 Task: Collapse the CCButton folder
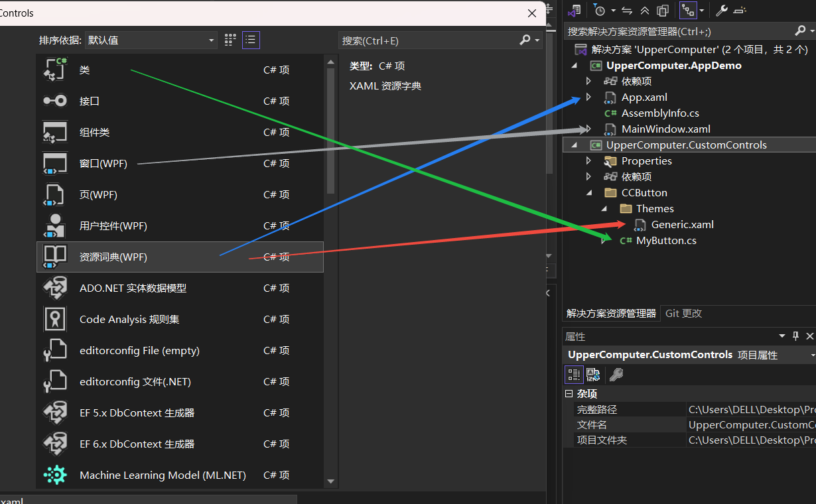pyautogui.click(x=589, y=193)
